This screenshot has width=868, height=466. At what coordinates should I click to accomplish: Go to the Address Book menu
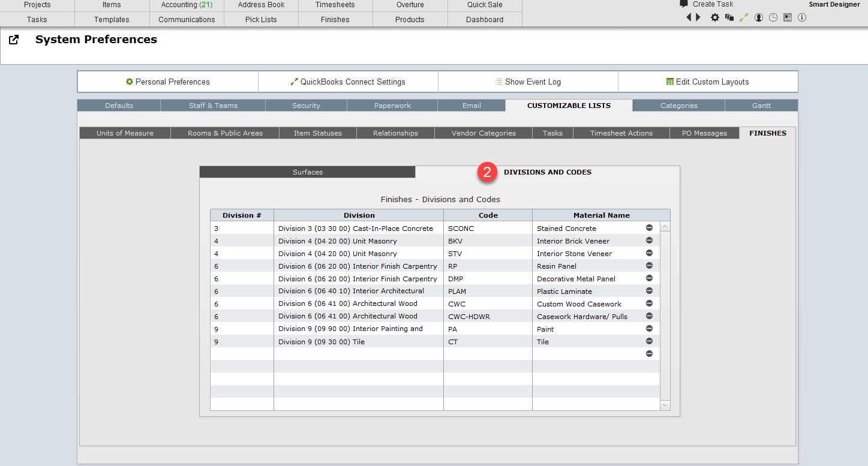(261, 5)
